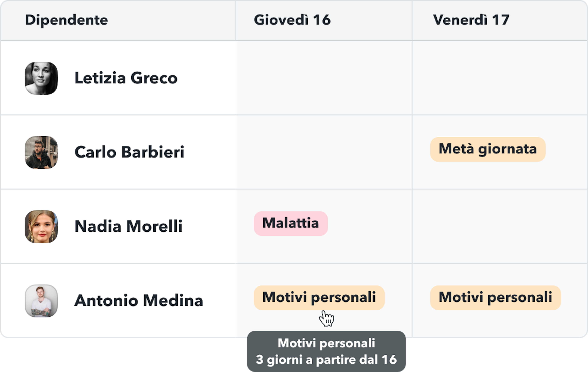Select Antonio's Thursday Motivi personali badge

[319, 298]
